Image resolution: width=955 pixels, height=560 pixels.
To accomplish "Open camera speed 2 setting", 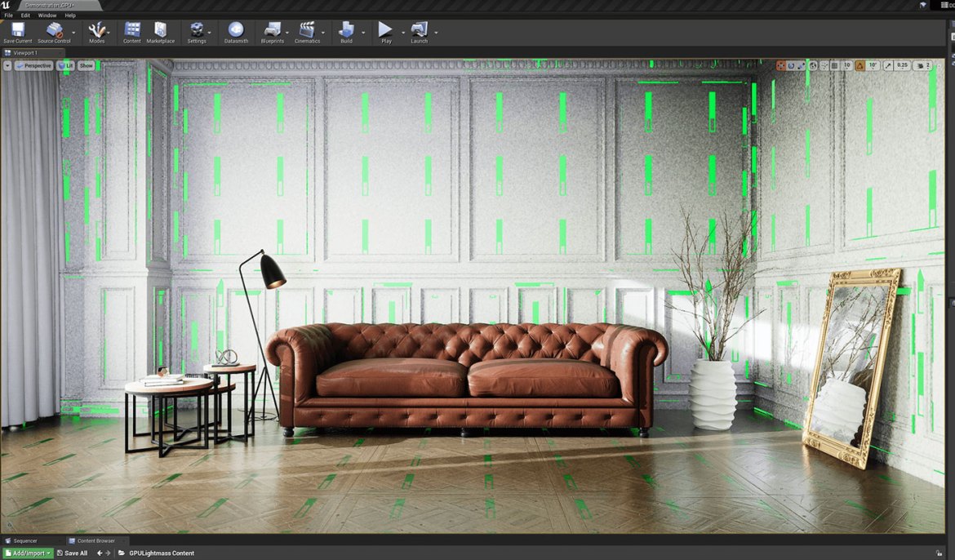I will click(x=922, y=65).
